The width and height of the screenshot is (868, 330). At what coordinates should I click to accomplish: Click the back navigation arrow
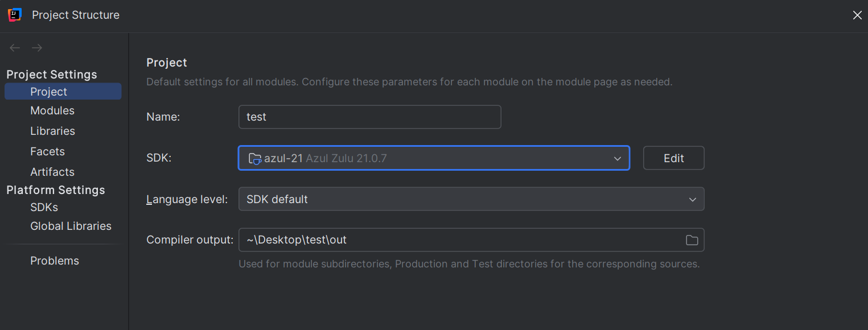pos(14,48)
